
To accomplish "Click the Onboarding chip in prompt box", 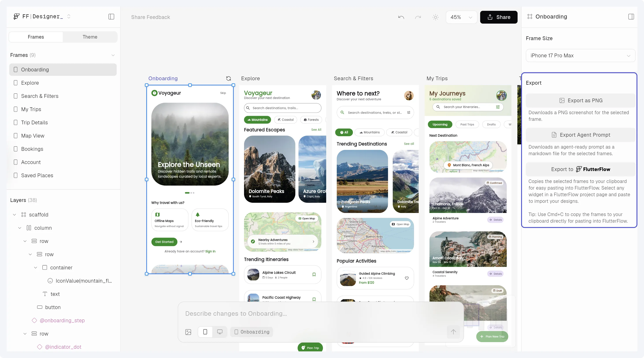I will pyautogui.click(x=252, y=332).
